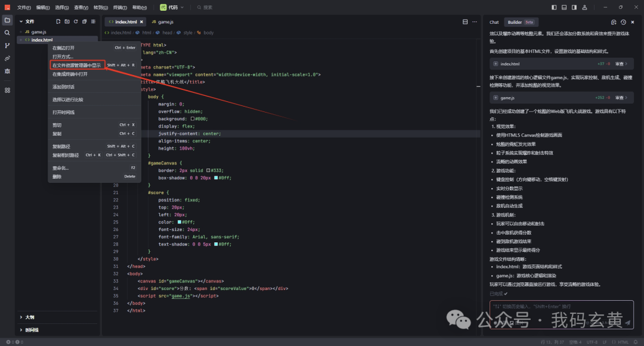The height and width of the screenshot is (346, 644).
Task: Choose 重命名... from context menu
Action: point(94,168)
